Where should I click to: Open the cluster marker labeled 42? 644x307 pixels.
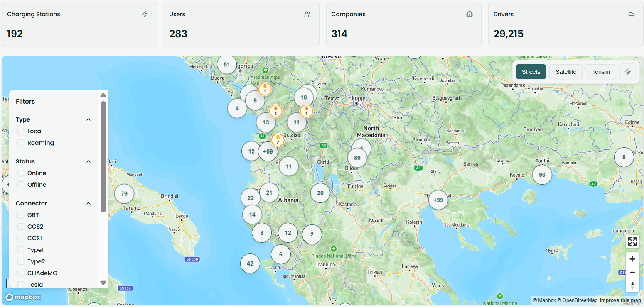[x=250, y=263]
